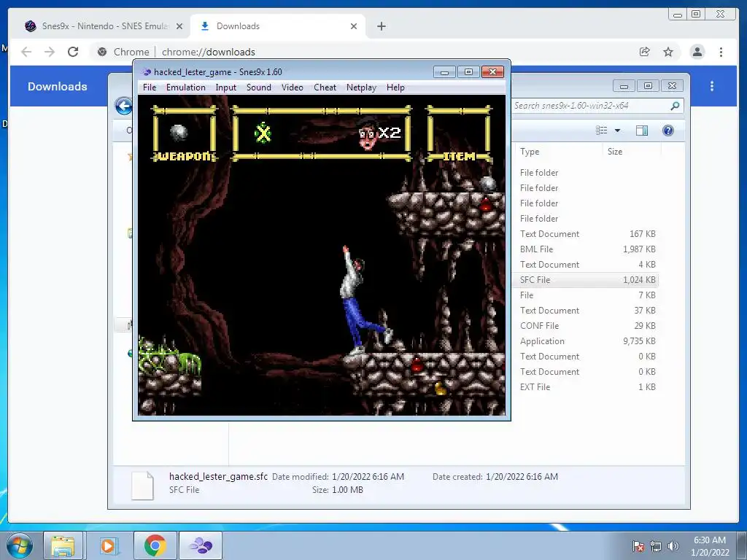Change the view in Explorer
The image size is (747, 560).
(x=602, y=131)
